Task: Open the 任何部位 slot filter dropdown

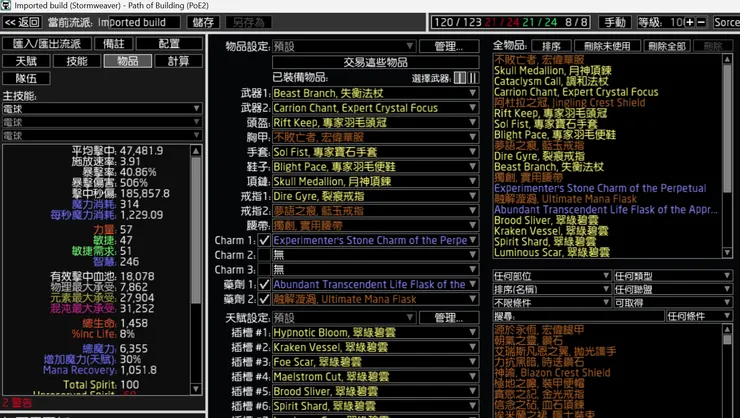Action: pos(552,276)
